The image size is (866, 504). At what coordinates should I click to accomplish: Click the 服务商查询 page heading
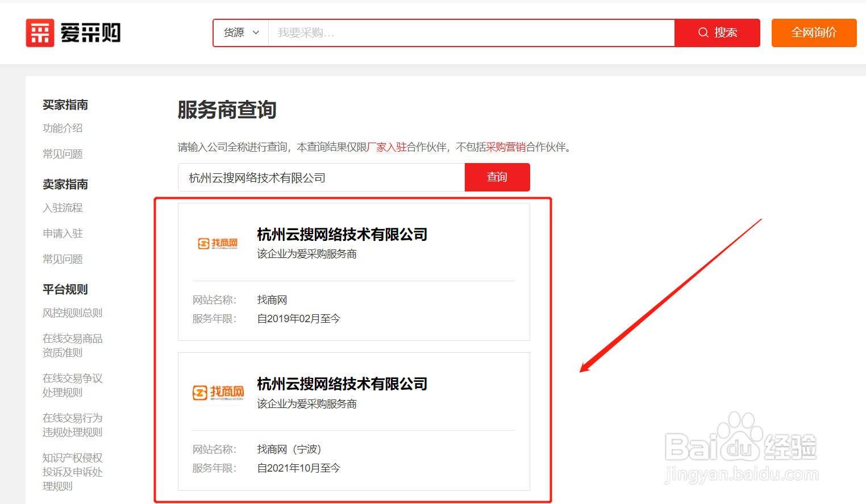[x=227, y=109]
